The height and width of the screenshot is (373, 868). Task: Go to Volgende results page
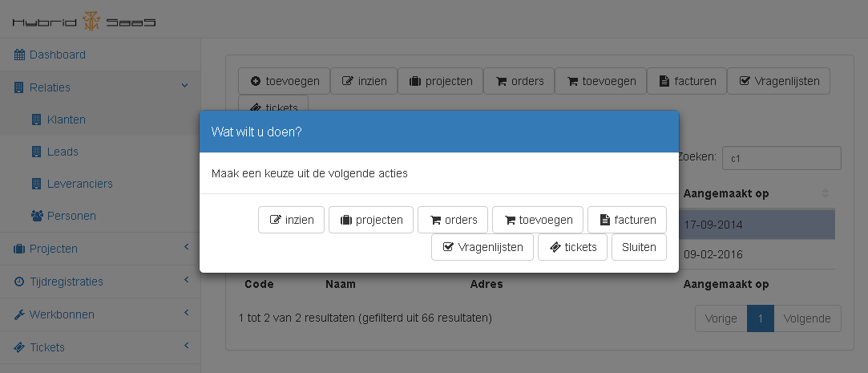pyautogui.click(x=807, y=318)
